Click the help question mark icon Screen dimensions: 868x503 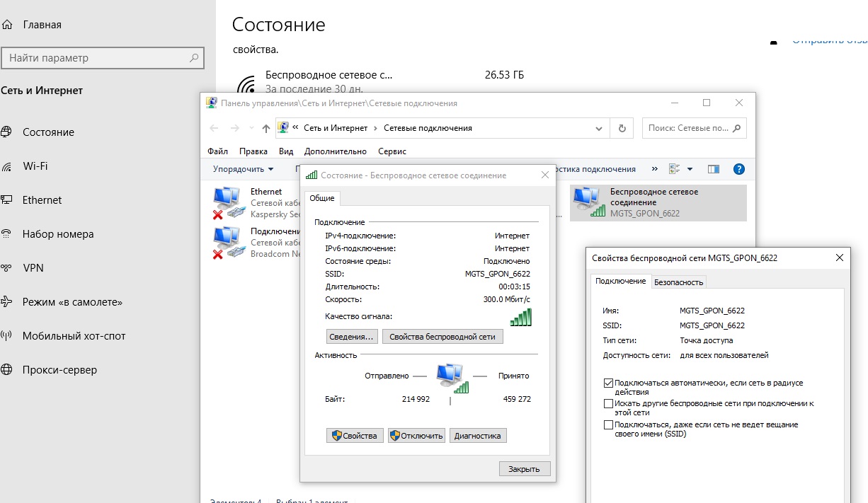pos(739,168)
